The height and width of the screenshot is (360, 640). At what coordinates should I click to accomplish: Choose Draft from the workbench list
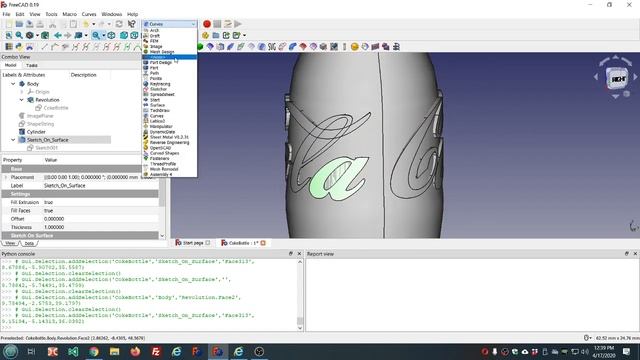[x=155, y=36]
